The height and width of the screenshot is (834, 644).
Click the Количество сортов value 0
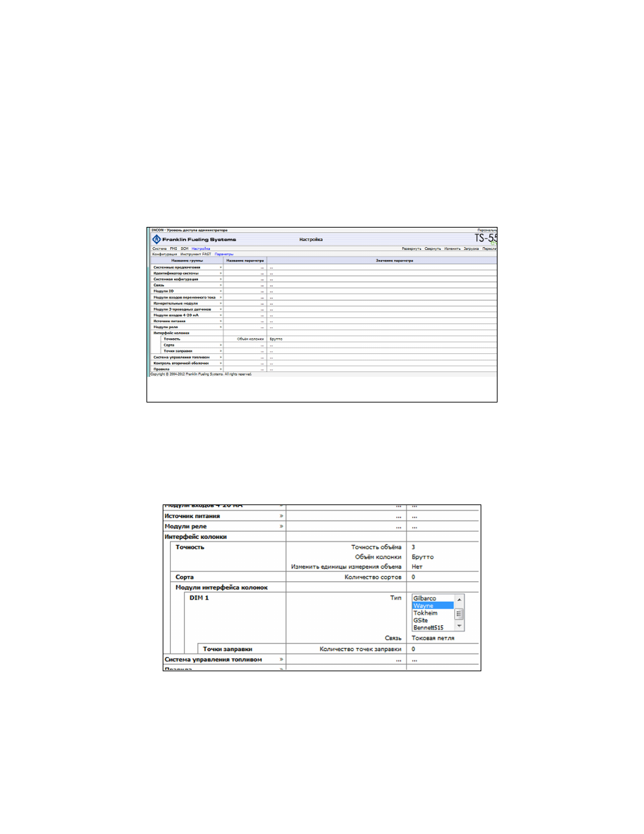pos(413,577)
